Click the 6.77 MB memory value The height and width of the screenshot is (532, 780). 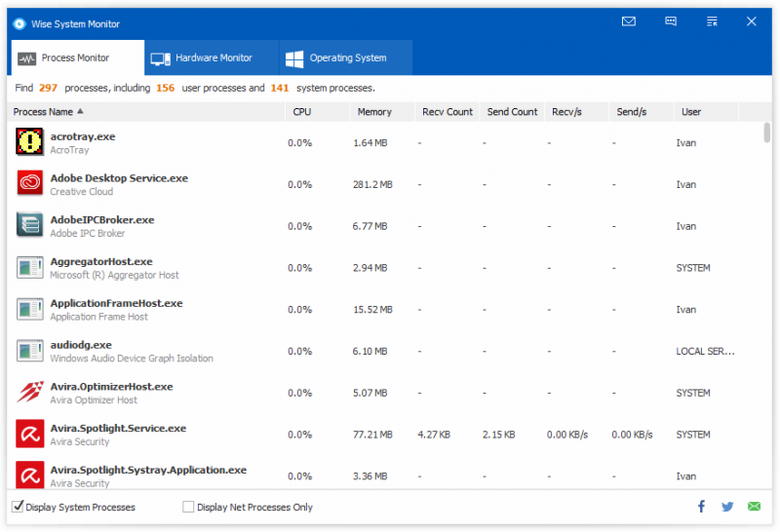pyautogui.click(x=370, y=226)
